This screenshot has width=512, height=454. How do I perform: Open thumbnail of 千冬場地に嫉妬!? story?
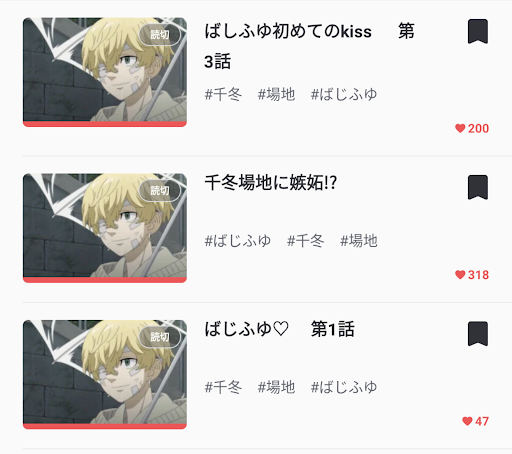pyautogui.click(x=105, y=228)
